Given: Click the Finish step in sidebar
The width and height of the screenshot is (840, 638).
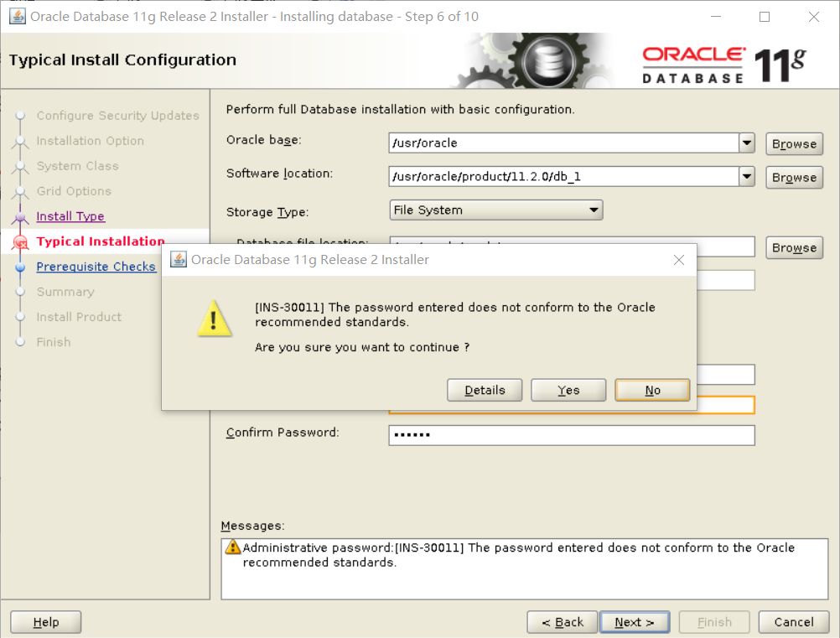Looking at the screenshot, I should [x=54, y=342].
